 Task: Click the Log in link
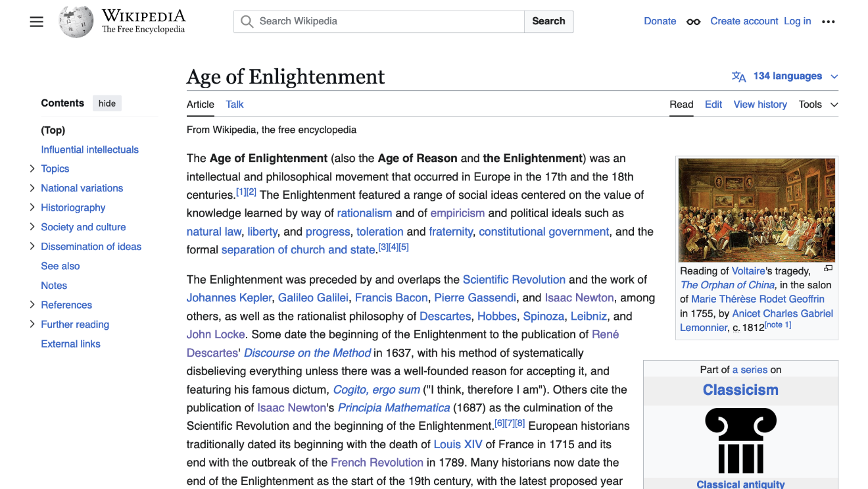tap(798, 22)
